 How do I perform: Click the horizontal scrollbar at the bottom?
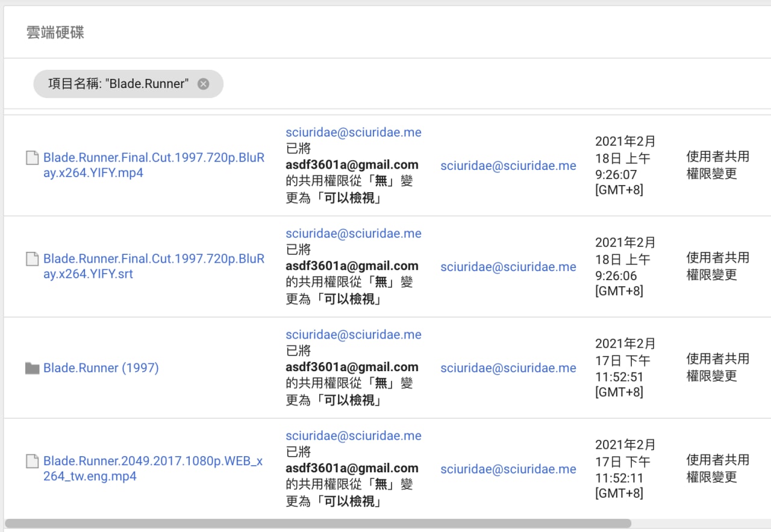[318, 524]
